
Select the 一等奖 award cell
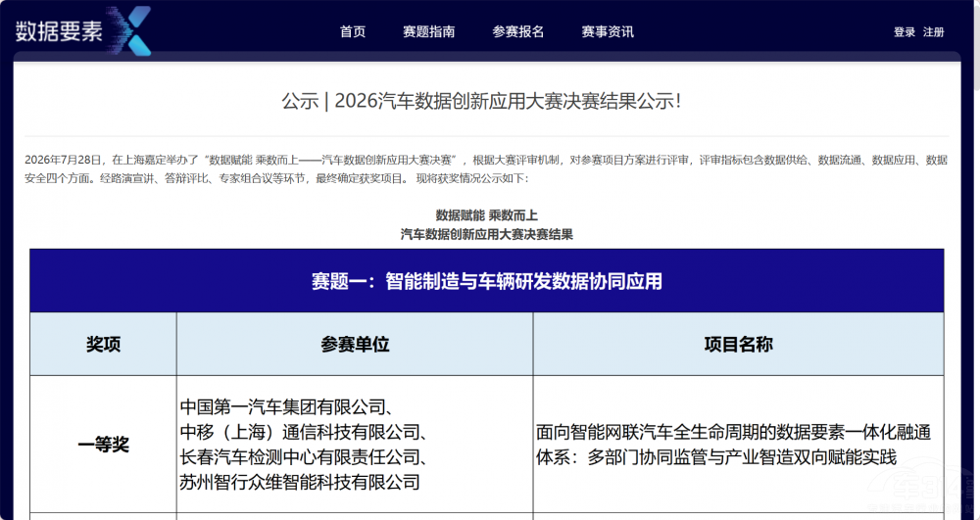point(103,445)
